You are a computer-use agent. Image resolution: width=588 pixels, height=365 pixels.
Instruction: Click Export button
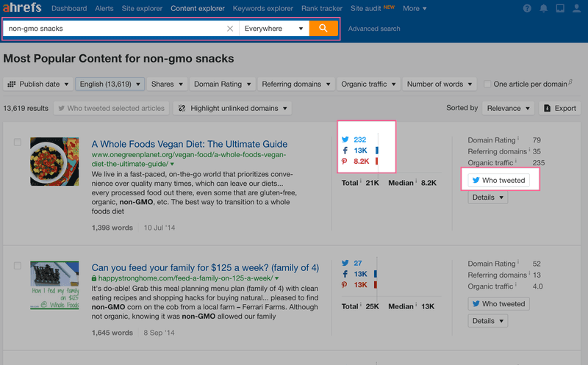560,108
